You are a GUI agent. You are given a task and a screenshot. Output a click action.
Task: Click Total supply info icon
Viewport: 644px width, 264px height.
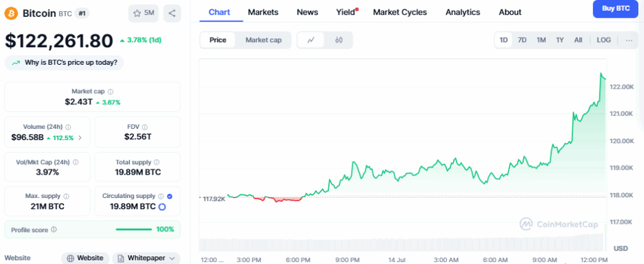pos(157,162)
